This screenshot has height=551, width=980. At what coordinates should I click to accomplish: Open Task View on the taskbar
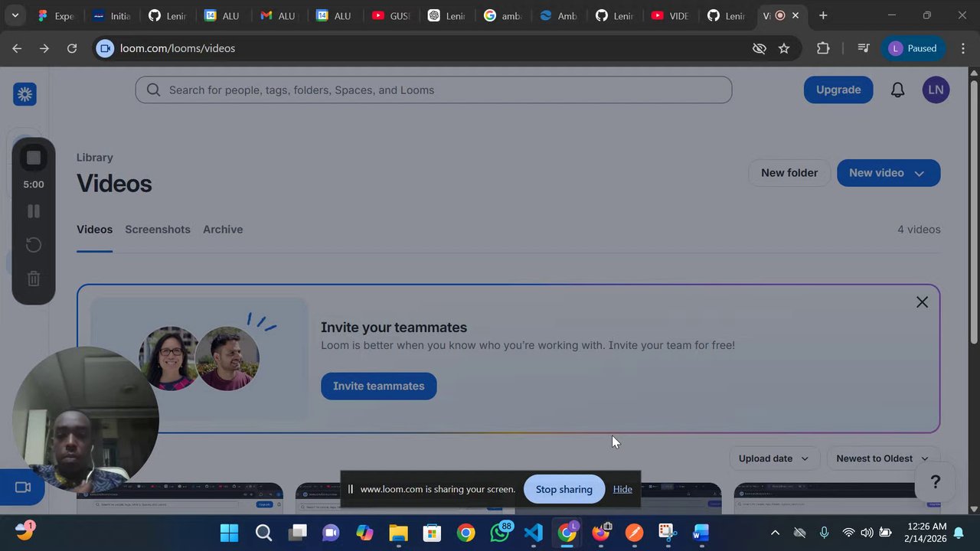click(297, 533)
